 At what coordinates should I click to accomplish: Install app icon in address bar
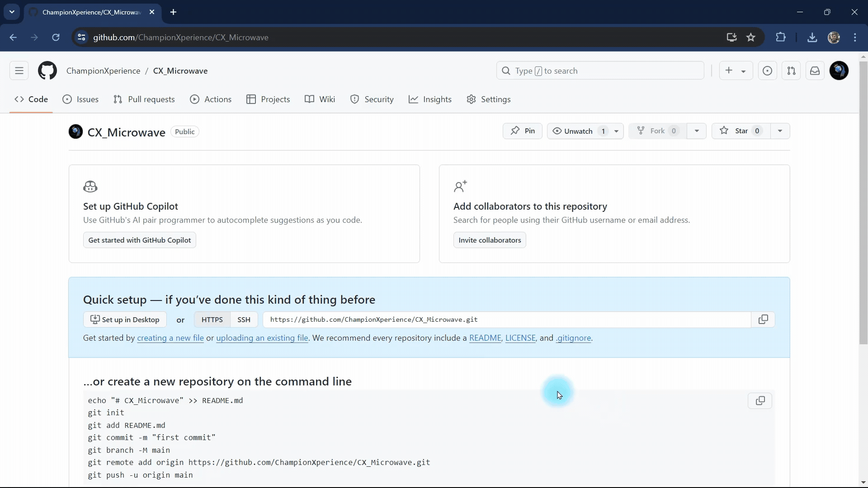[731, 38]
